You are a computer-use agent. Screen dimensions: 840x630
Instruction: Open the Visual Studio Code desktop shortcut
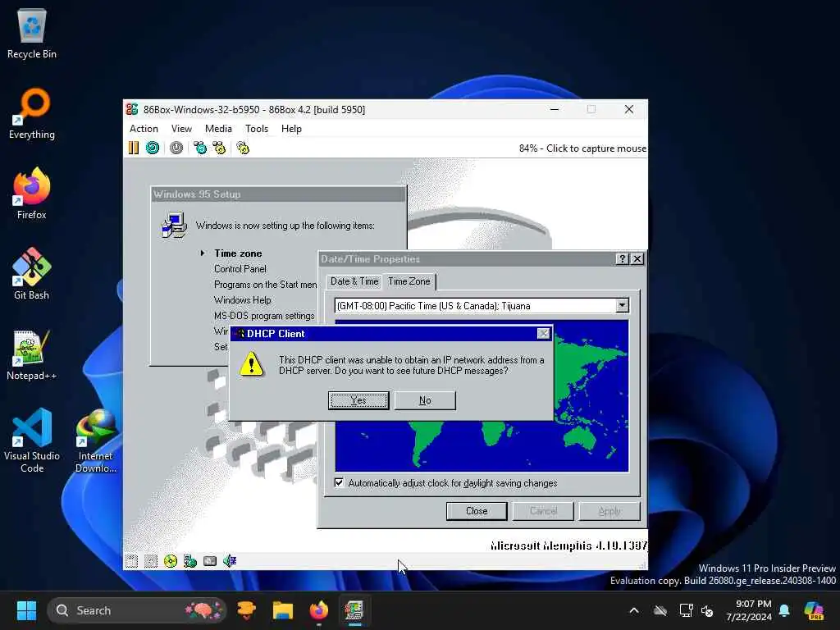pos(32,441)
